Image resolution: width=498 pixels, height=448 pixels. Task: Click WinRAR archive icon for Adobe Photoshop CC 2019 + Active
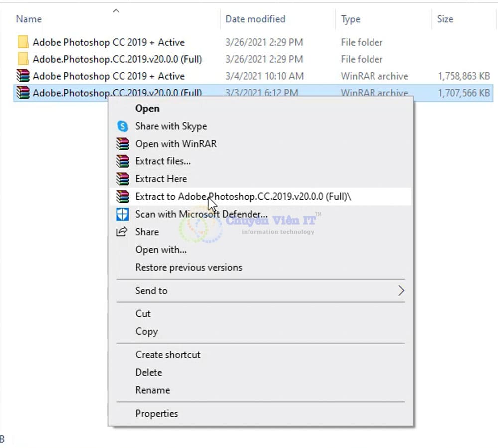tap(23, 76)
